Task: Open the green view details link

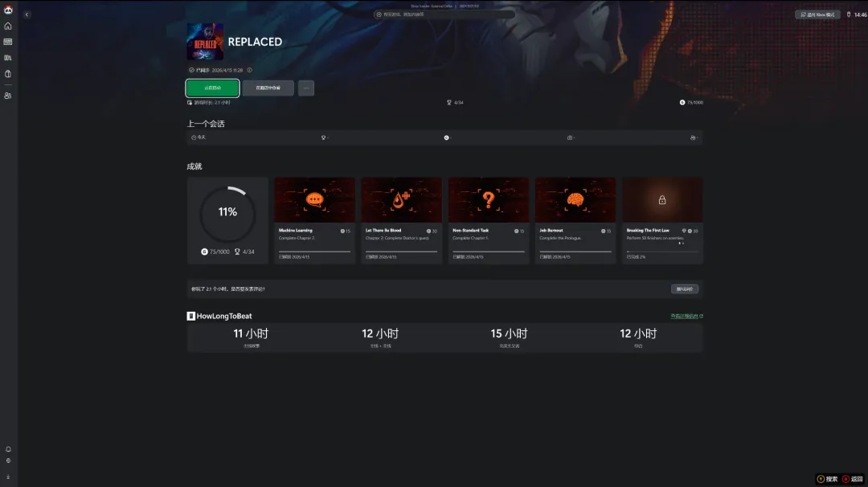Action: tap(686, 317)
